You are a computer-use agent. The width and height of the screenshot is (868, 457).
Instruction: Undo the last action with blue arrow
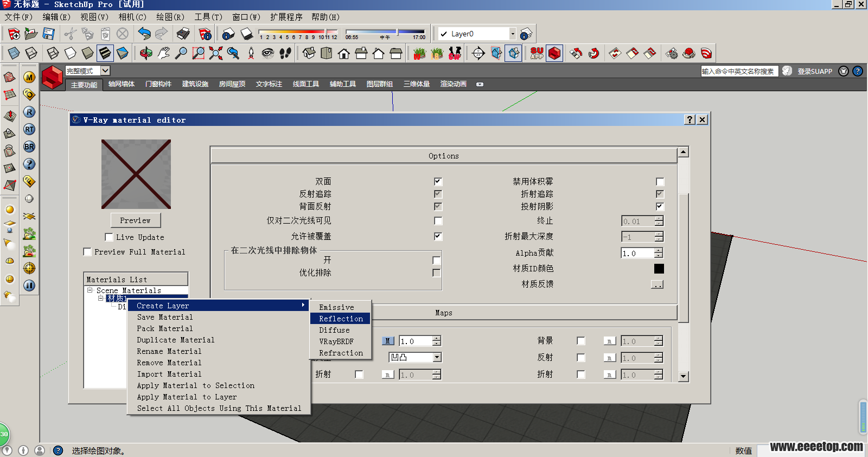[x=144, y=34]
